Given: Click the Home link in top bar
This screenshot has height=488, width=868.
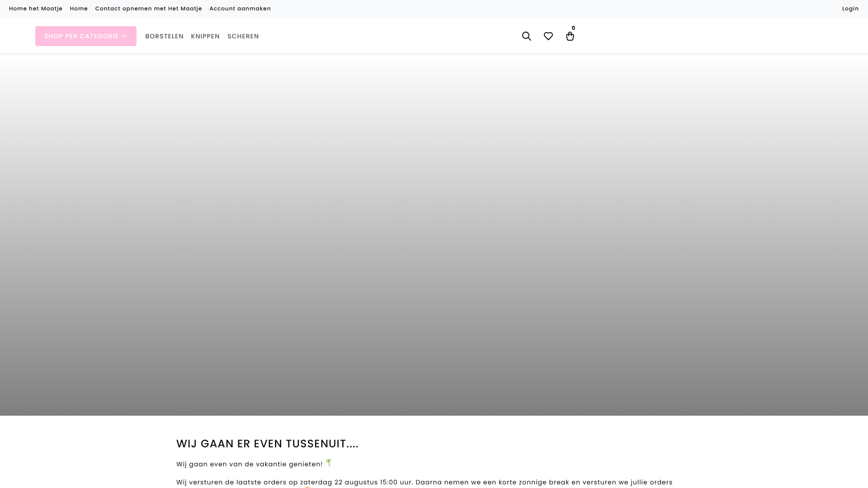Looking at the screenshot, I should point(79,9).
